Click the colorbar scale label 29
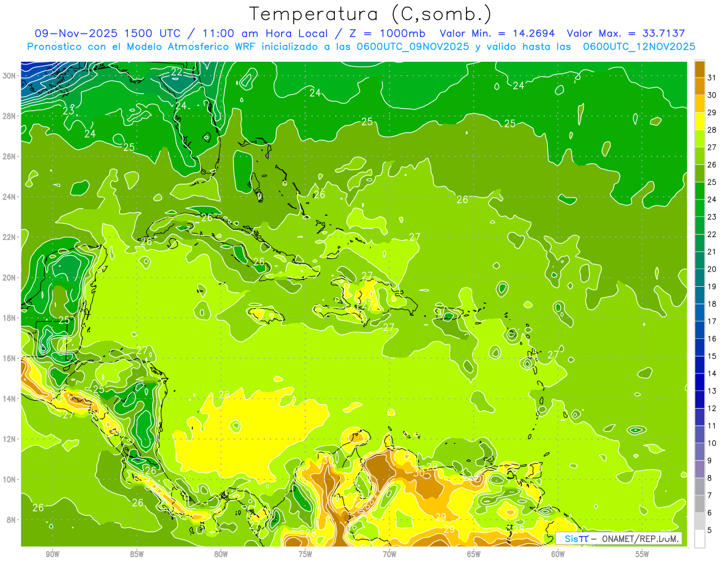The width and height of the screenshot is (728, 562). click(x=712, y=113)
